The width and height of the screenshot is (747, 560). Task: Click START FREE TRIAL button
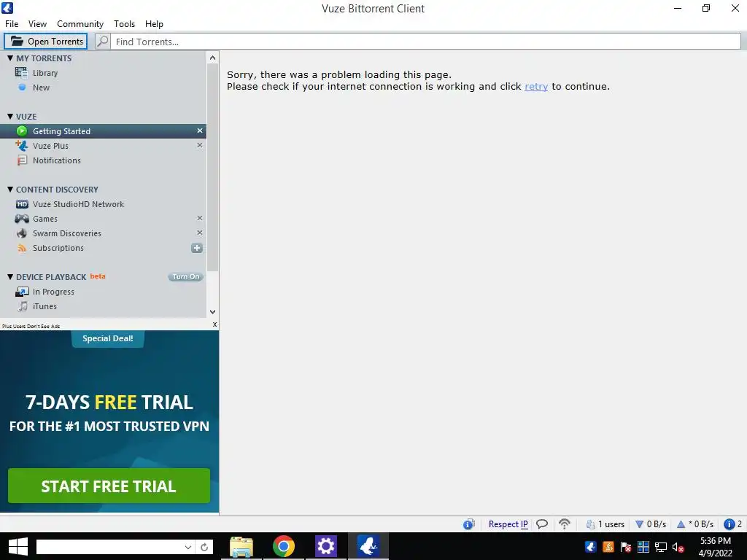click(x=109, y=486)
